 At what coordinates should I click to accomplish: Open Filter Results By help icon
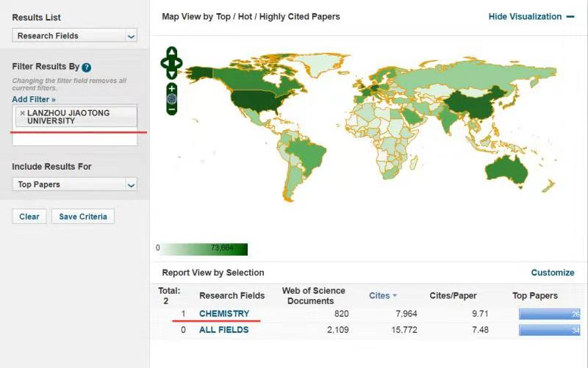(x=87, y=68)
